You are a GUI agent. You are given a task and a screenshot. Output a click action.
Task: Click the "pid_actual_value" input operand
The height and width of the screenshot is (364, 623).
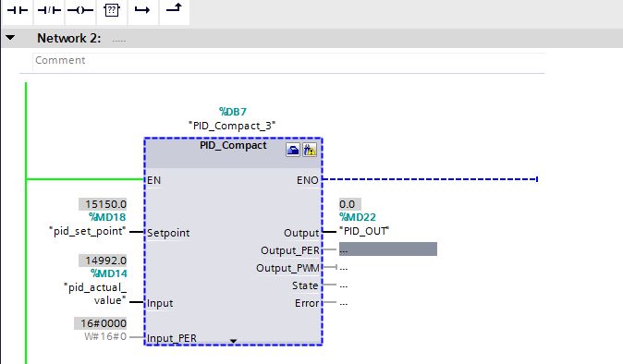tap(95, 294)
